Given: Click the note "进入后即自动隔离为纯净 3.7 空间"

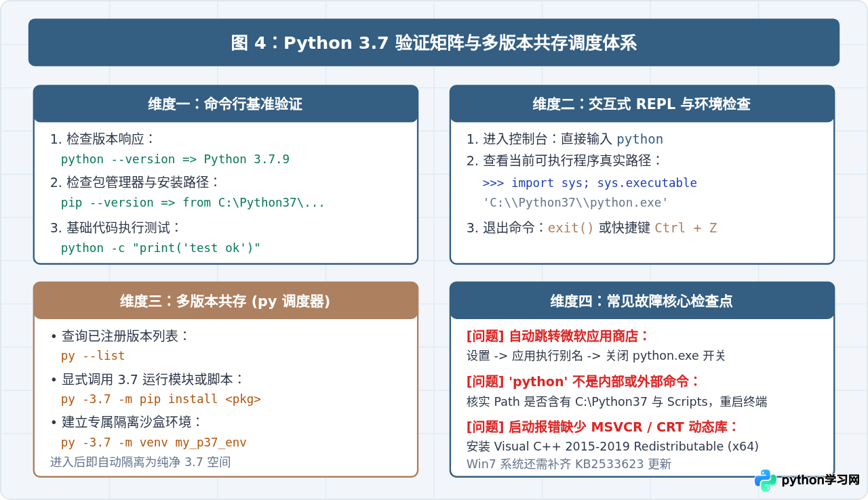Looking at the screenshot, I should point(140,462).
